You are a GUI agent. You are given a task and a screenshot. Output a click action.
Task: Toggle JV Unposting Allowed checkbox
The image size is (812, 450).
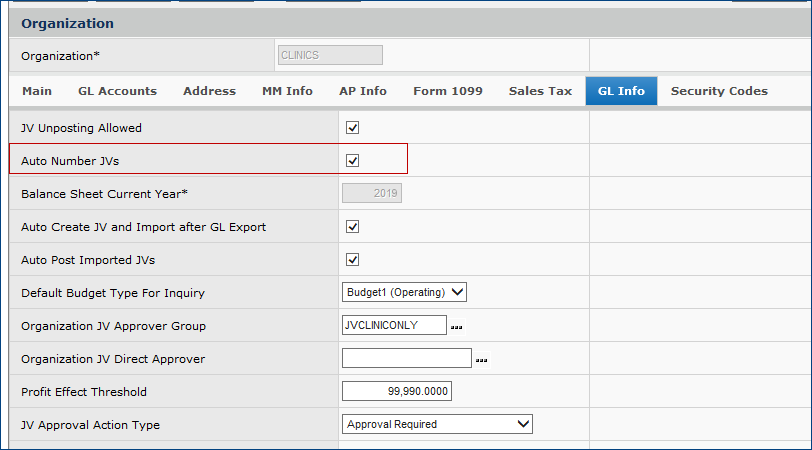coord(352,128)
